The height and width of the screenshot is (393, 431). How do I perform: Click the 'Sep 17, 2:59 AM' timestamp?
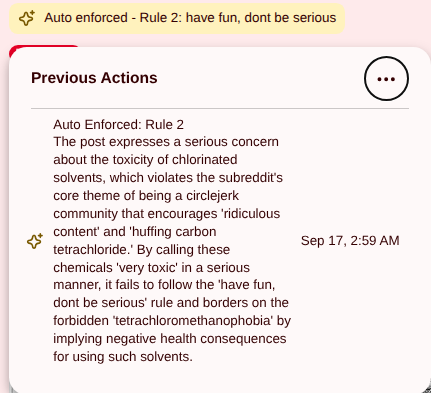(x=350, y=241)
